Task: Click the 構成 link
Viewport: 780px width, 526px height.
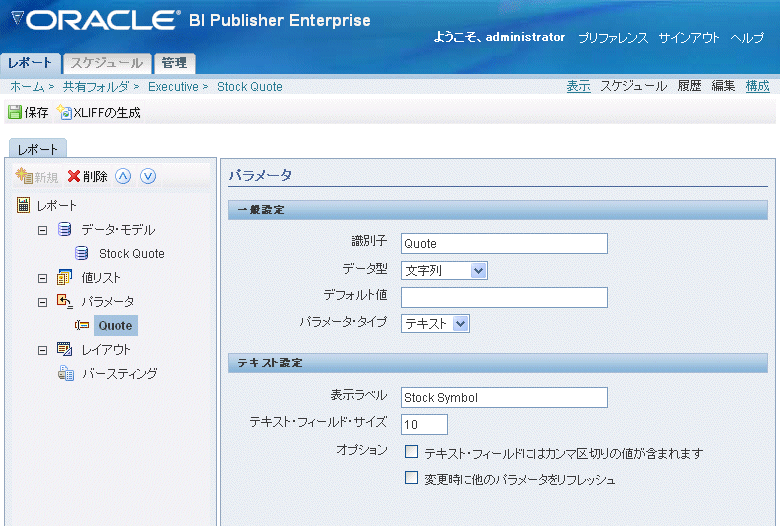Action: 758,86
